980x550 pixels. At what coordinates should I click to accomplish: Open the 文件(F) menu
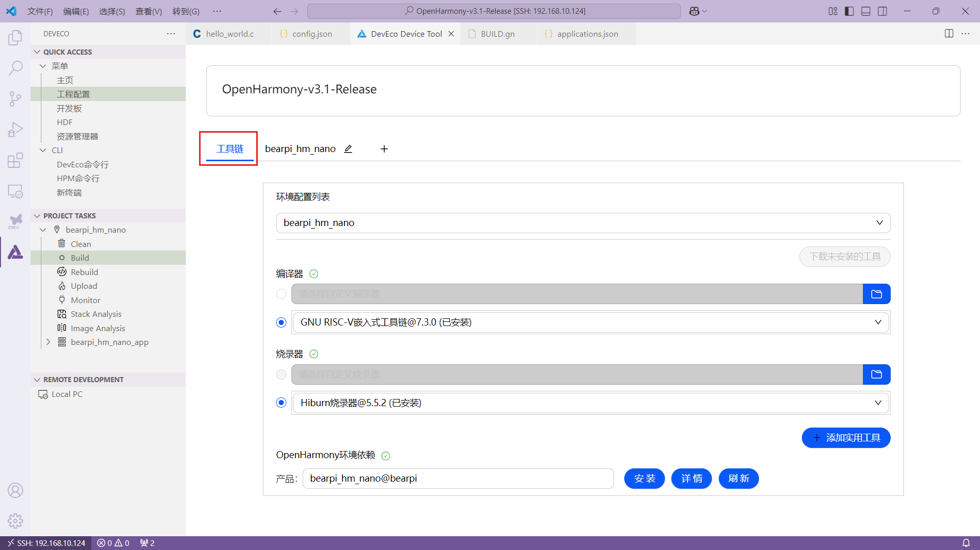[x=40, y=11]
